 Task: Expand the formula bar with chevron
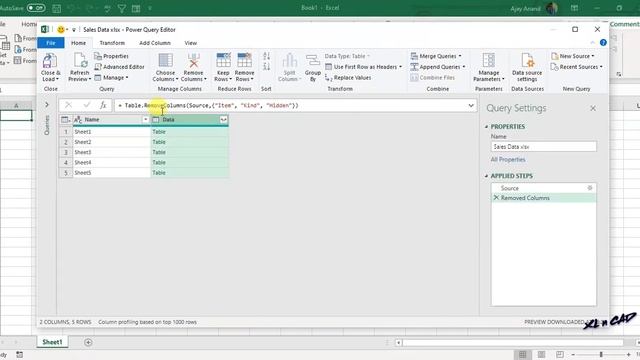pos(471,105)
